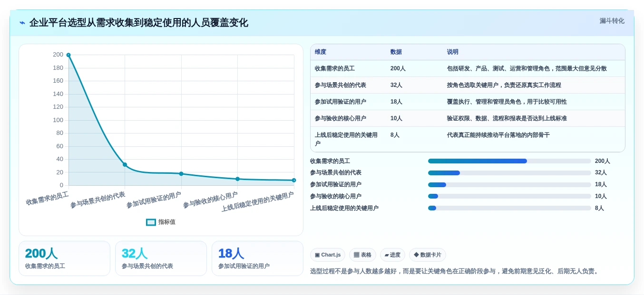The height and width of the screenshot is (295, 644).
Task: Click the 8人 label beside the progress bar
Action: [x=599, y=208]
